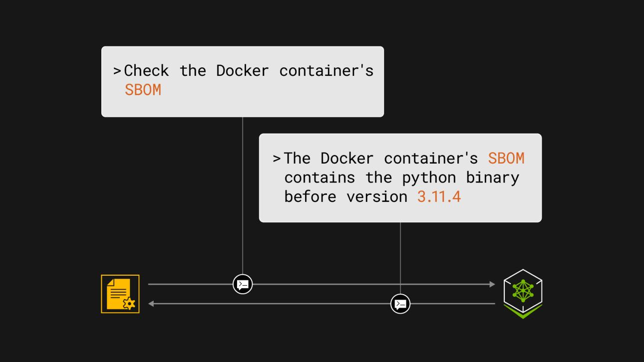Click the word "Check" in the first message
Screen dimensions: 644x362
(146, 71)
